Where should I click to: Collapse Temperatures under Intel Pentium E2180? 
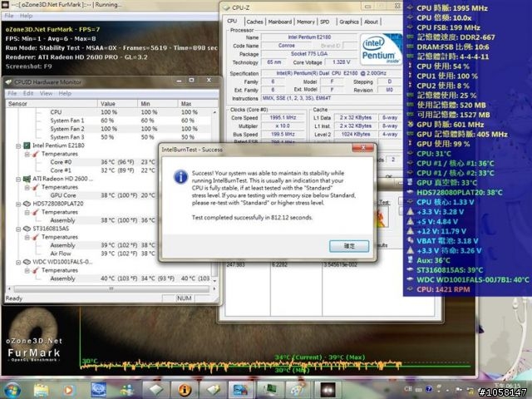click(27, 155)
